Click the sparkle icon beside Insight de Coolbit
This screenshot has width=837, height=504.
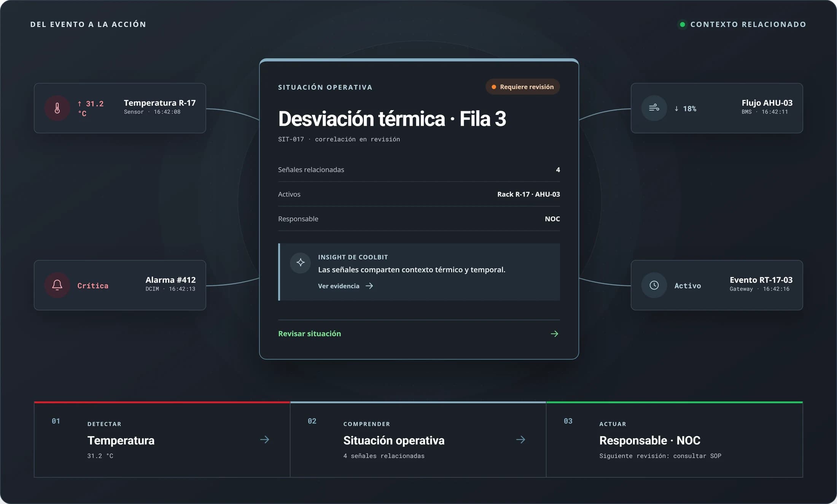pos(301,262)
